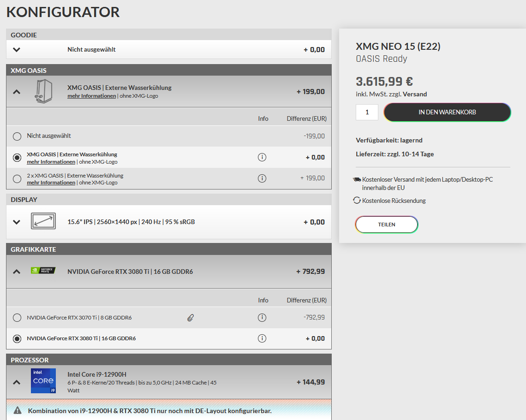
Task: Click 'Intel Core i9-12900H' processor title
Action: (x=97, y=374)
